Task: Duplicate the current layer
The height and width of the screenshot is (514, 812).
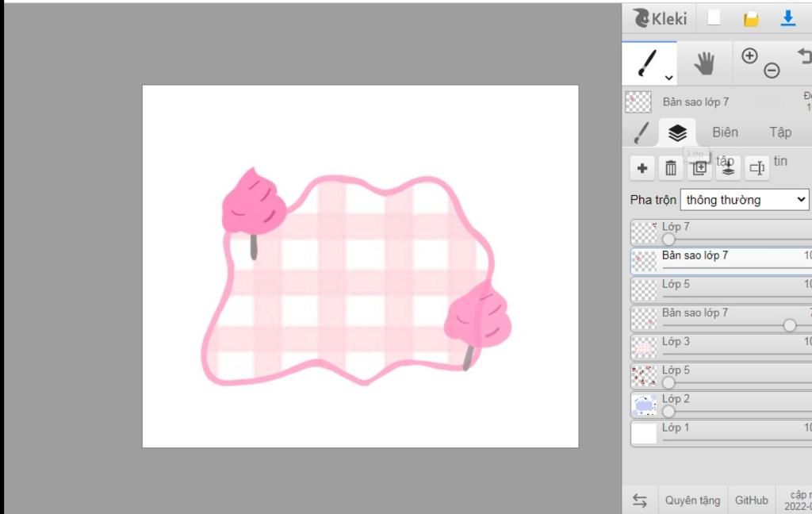Action: 699,168
